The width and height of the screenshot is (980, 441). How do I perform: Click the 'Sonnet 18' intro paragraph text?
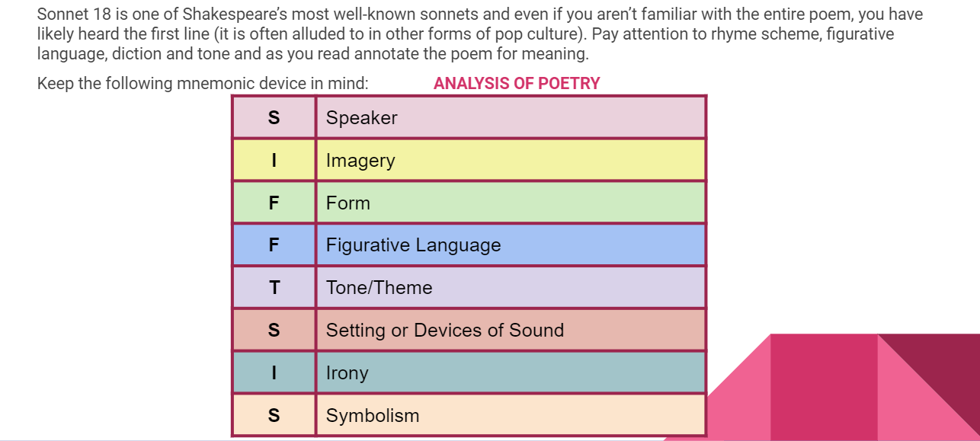pyautogui.click(x=480, y=34)
